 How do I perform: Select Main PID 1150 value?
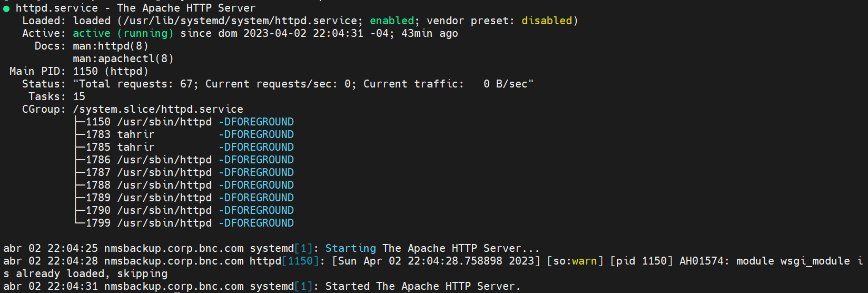85,71
